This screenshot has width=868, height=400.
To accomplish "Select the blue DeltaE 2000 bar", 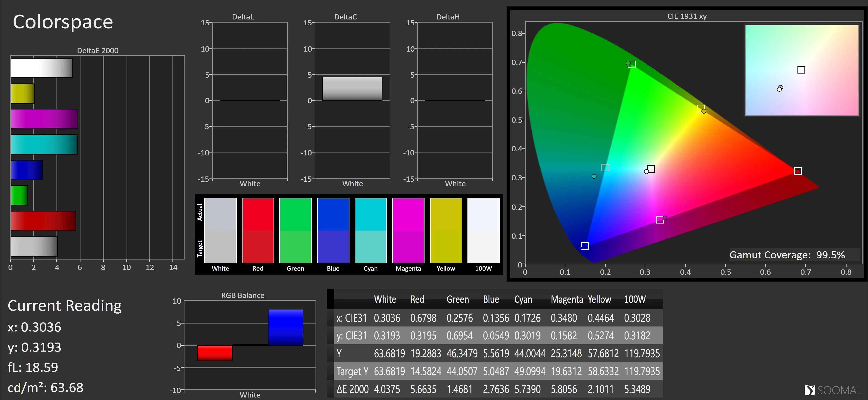I will [x=27, y=170].
